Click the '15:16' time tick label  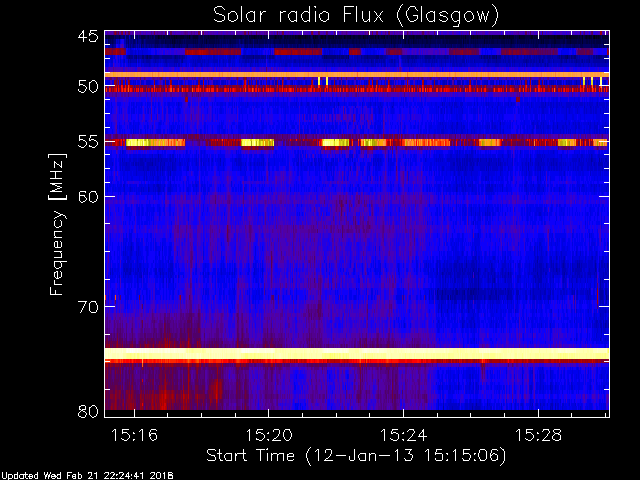point(134,435)
